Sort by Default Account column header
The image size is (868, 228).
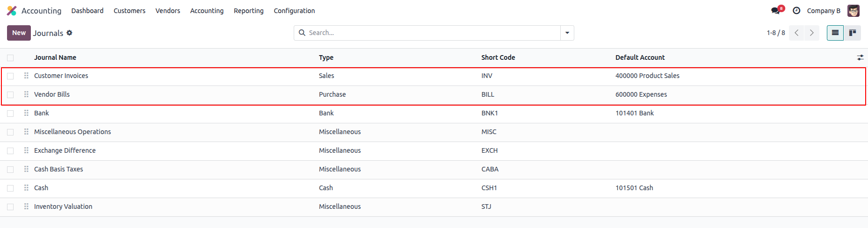(x=640, y=57)
